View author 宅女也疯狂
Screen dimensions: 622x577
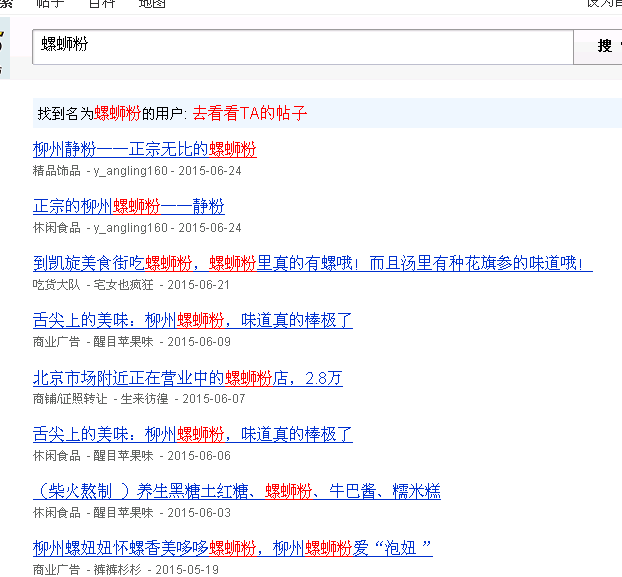[x=123, y=285]
